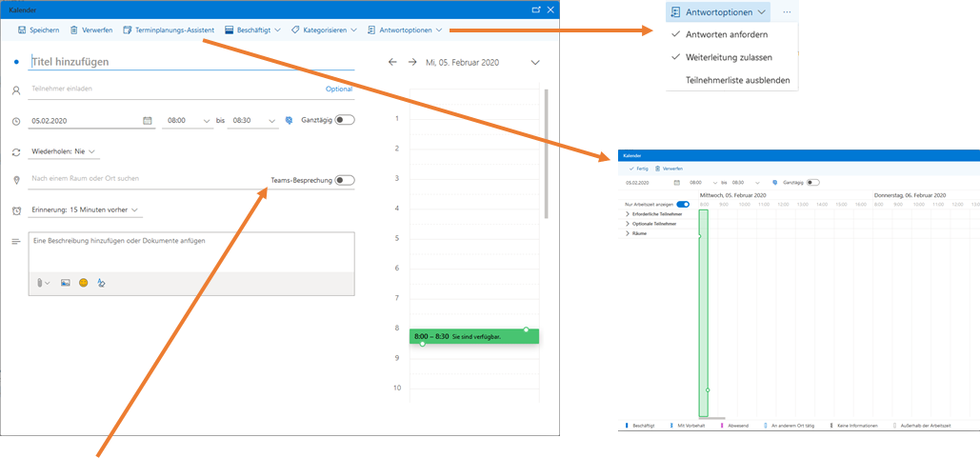The image size is (980, 458).
Task: Go to next day with right arrow
Action: pyautogui.click(x=411, y=63)
